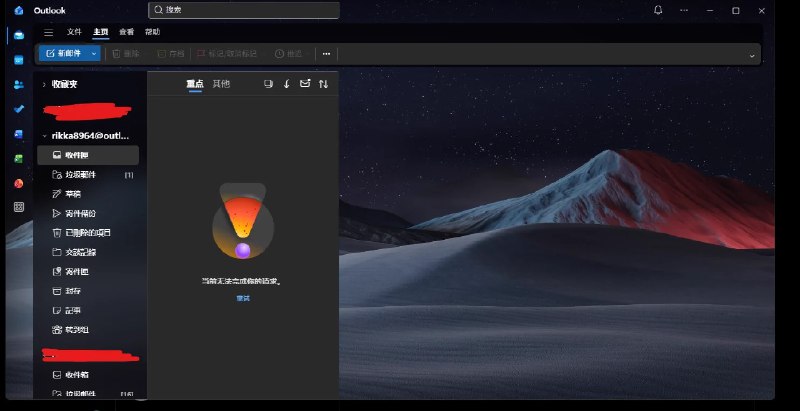Click the down arrow jump icon in list header
The width and height of the screenshot is (800, 411).
point(287,84)
